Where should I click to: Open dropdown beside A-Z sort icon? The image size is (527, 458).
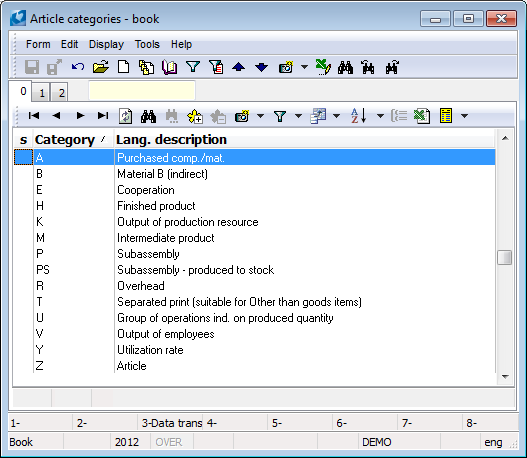(380, 116)
